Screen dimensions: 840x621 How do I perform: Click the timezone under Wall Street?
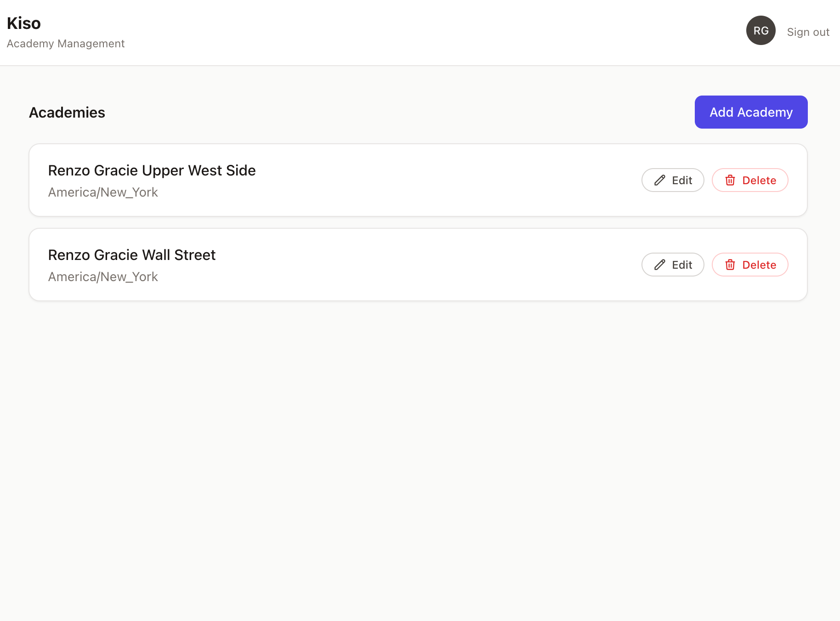coord(103,277)
